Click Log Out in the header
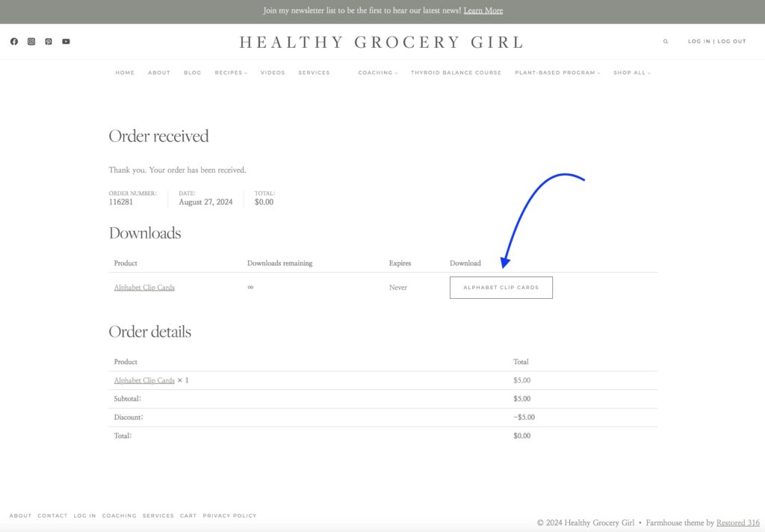This screenshot has height=532, width=765. coord(731,42)
